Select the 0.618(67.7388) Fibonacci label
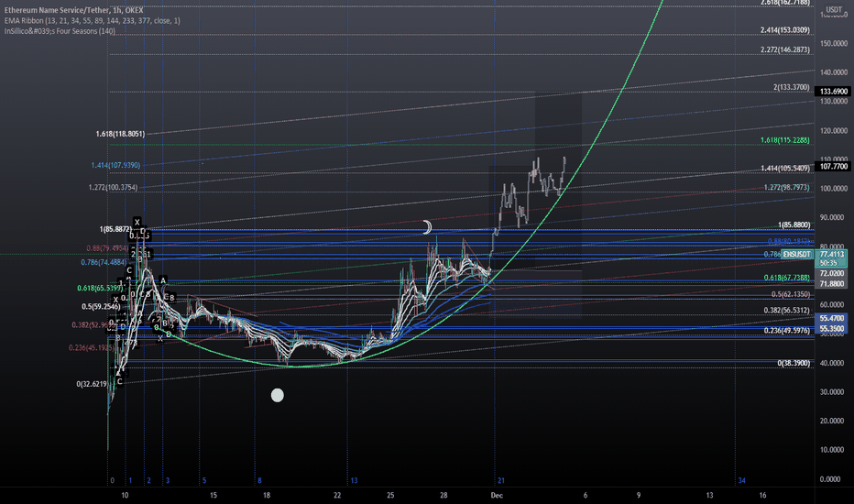 click(x=786, y=278)
